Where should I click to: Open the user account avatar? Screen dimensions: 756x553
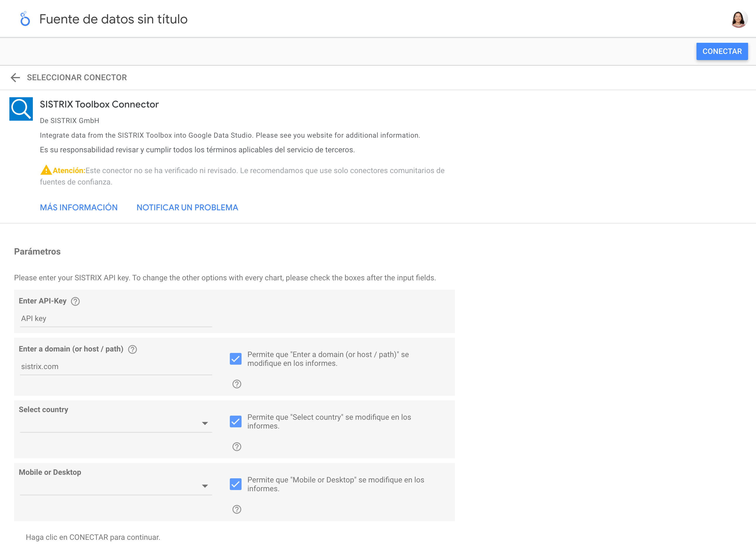(738, 19)
